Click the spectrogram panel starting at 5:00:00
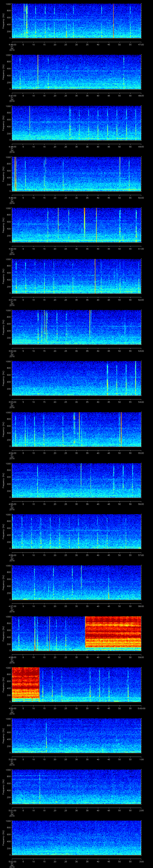 (77, 736)
